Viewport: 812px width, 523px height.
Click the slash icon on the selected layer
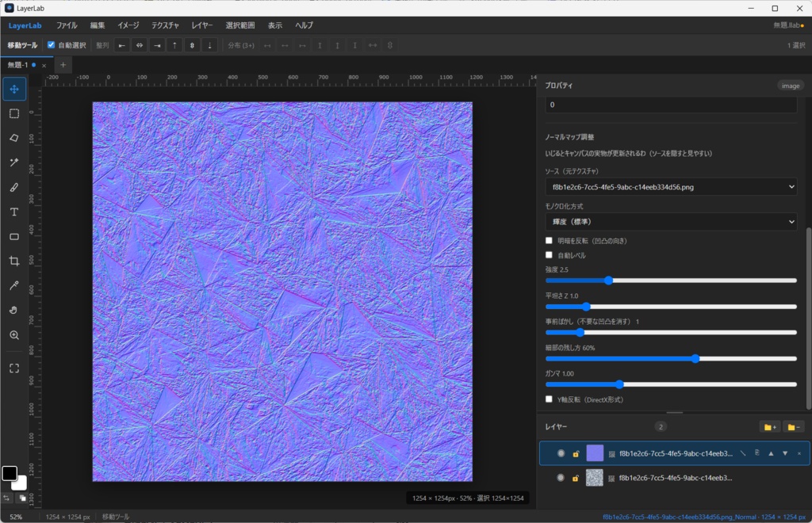click(x=743, y=453)
